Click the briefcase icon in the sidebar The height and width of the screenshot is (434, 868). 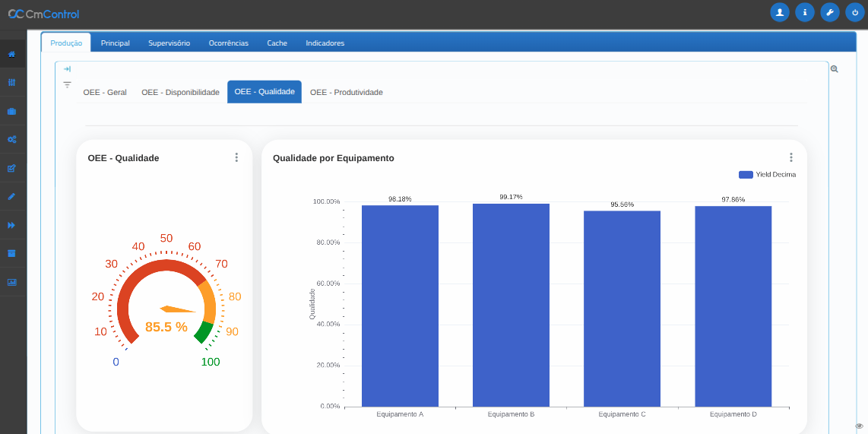(11, 111)
